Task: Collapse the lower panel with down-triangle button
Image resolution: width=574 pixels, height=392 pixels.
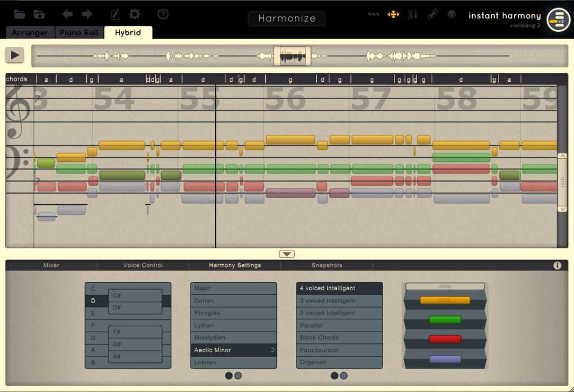Action: click(287, 254)
